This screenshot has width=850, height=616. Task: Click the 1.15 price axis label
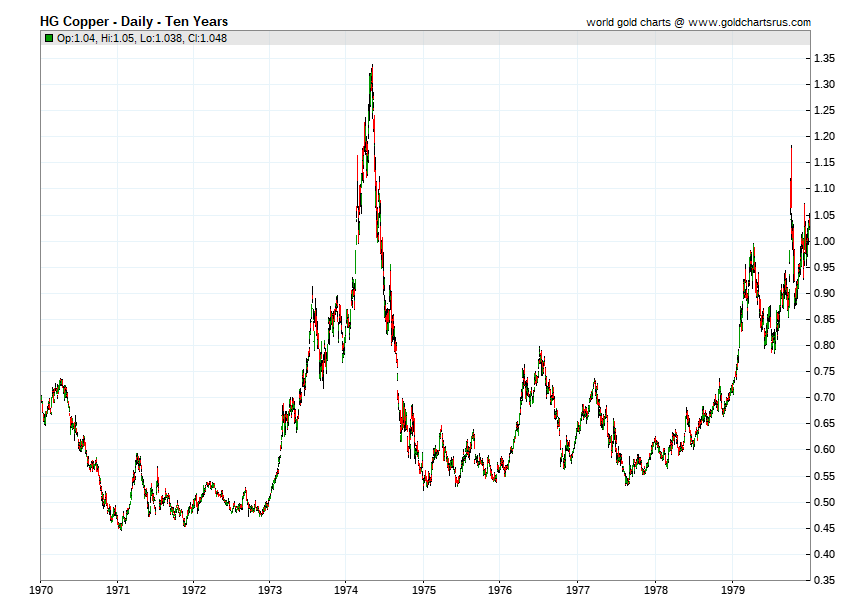click(x=825, y=163)
